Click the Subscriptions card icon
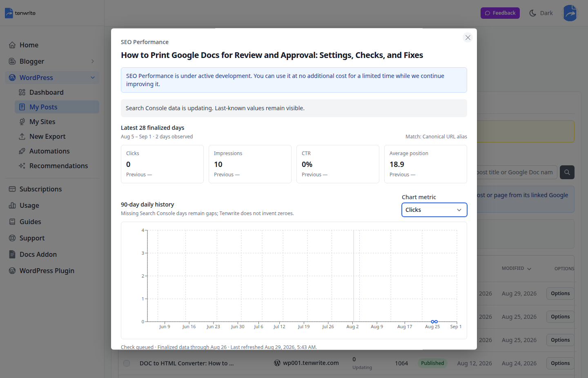Viewport: 588px width, 378px height. click(12, 189)
